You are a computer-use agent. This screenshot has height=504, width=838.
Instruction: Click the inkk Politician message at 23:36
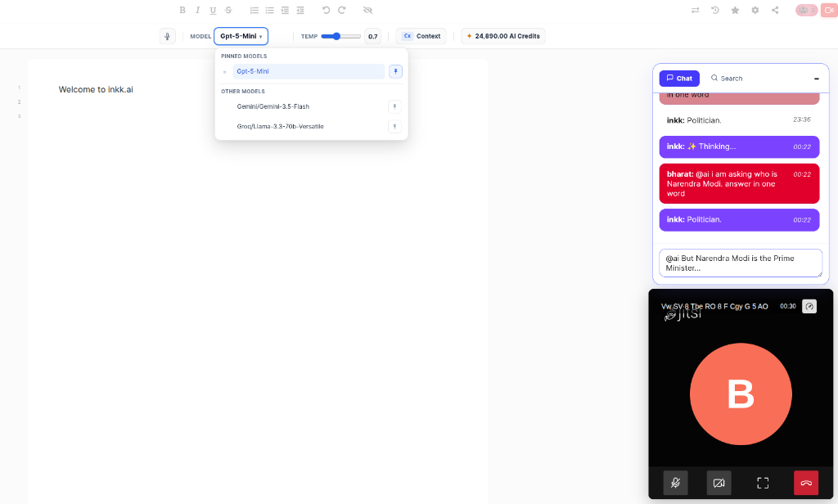(739, 120)
